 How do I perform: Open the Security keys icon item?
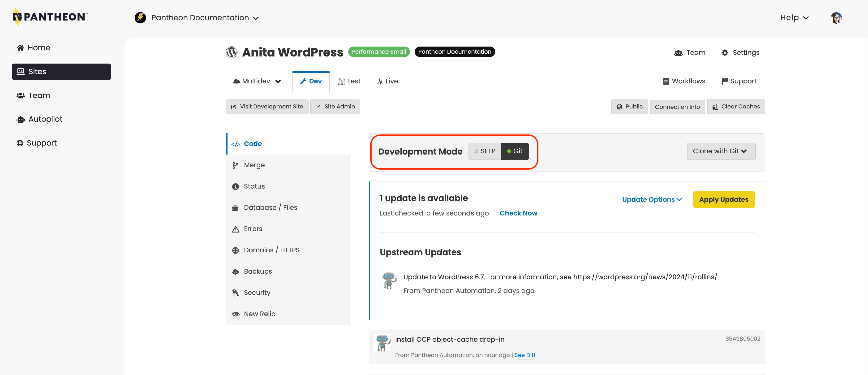[236, 293]
